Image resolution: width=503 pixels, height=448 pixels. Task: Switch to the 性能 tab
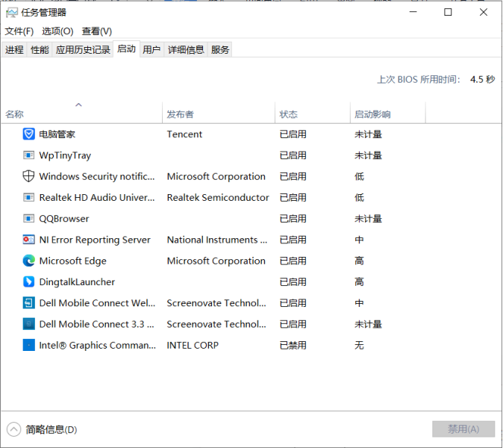pyautogui.click(x=40, y=50)
